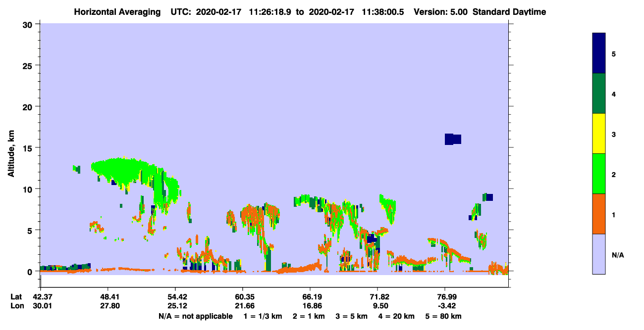This screenshot has height=330, width=644.
Task: Click the dark green colorbar segment labeled 4
Action: tap(599, 94)
